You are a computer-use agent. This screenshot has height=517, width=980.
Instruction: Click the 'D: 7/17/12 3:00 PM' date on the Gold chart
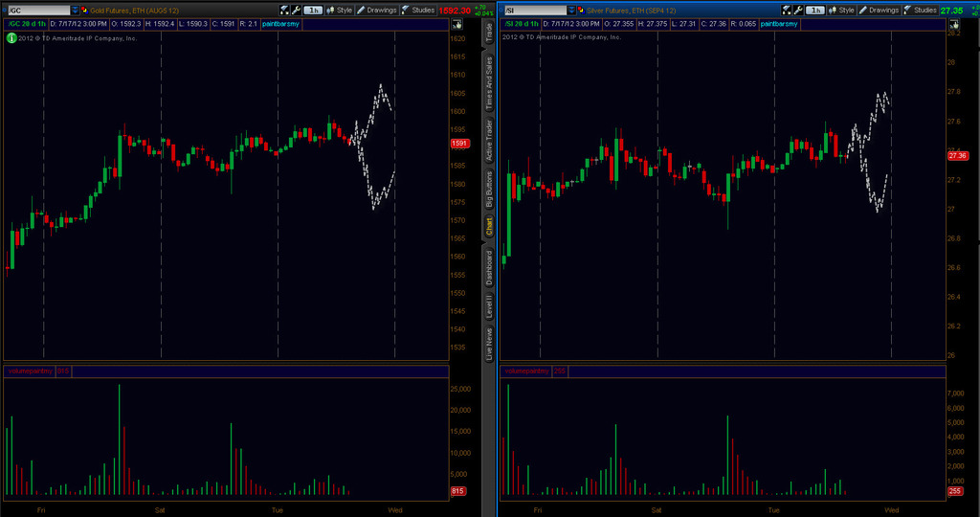(x=78, y=24)
